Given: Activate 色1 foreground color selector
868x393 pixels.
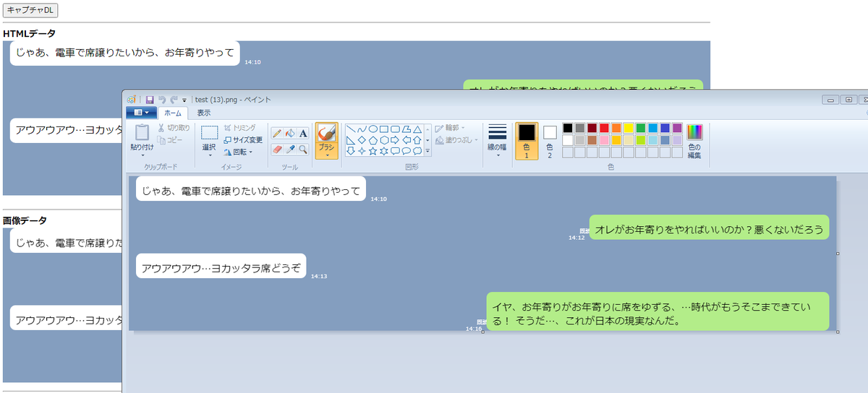Looking at the screenshot, I should (x=527, y=140).
